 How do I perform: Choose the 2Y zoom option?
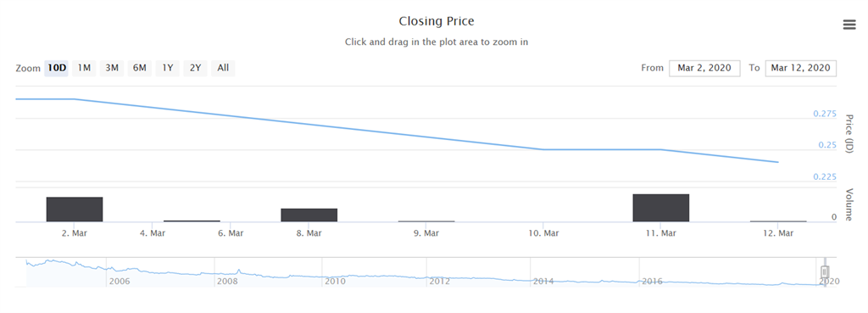click(195, 68)
